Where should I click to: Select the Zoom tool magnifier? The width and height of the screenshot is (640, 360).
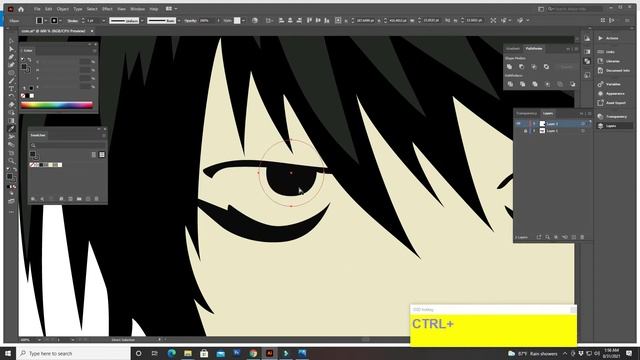[x=11, y=160]
